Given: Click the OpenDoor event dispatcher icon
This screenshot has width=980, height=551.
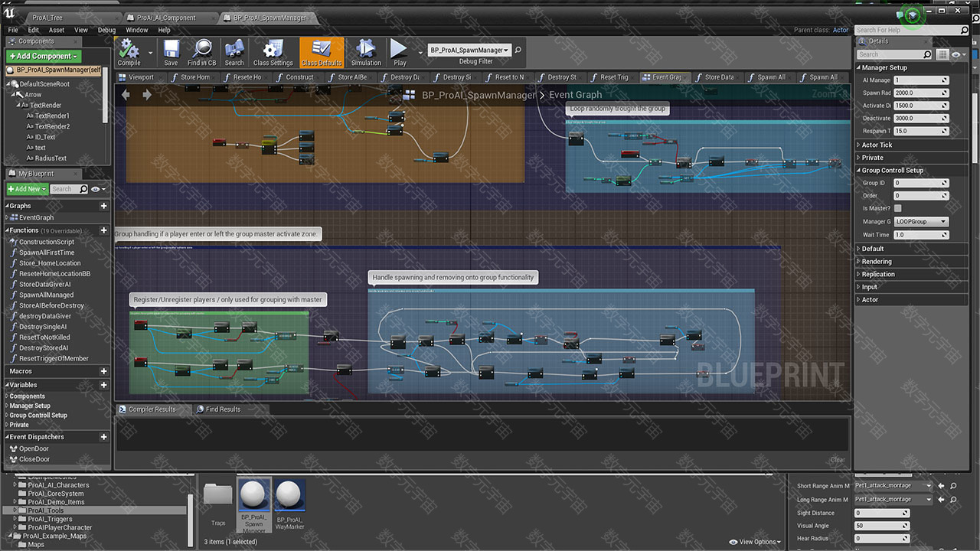Looking at the screenshot, I should click(x=13, y=448).
